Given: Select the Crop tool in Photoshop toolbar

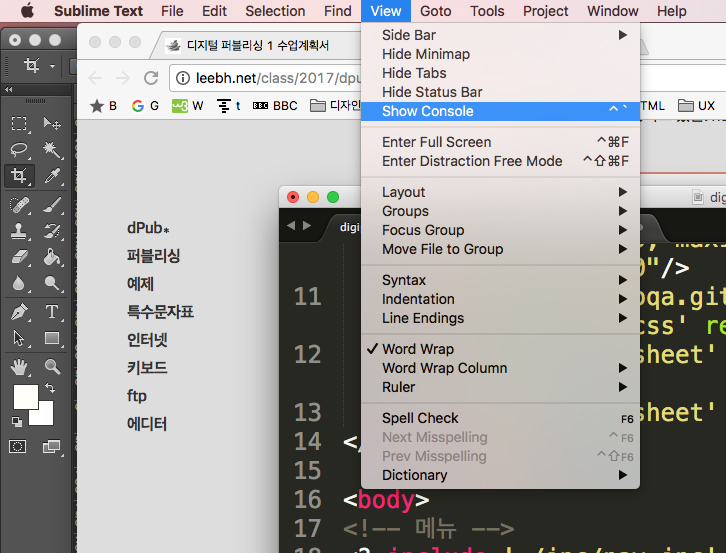Looking at the screenshot, I should pos(19,177).
